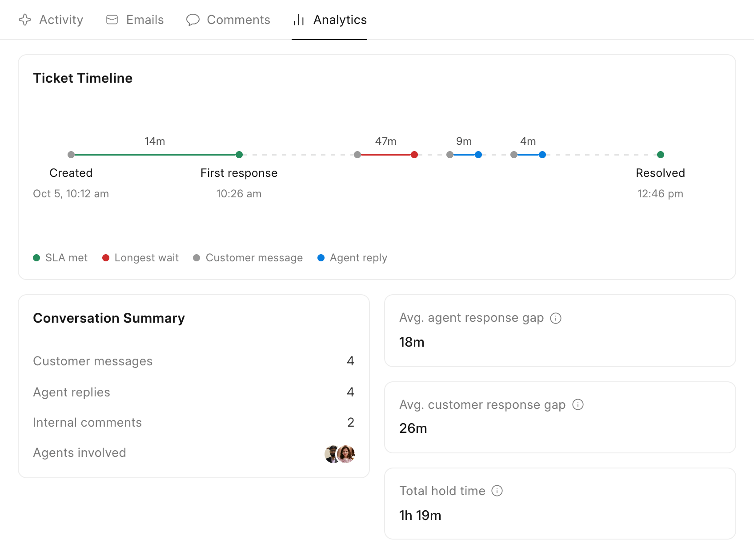
Task: Click the Internal comments count of 2
Action: (351, 422)
